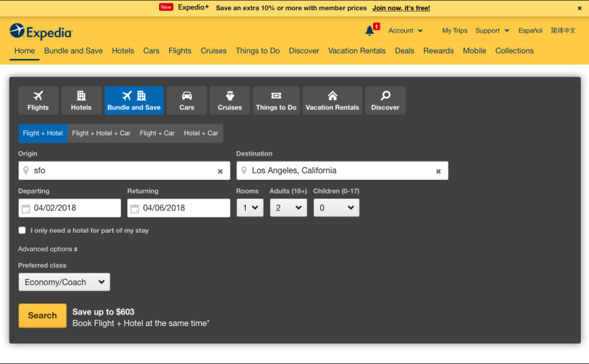This screenshot has width=589, height=364.
Task: Select the Flight + Hotel option
Action: coord(43,133)
